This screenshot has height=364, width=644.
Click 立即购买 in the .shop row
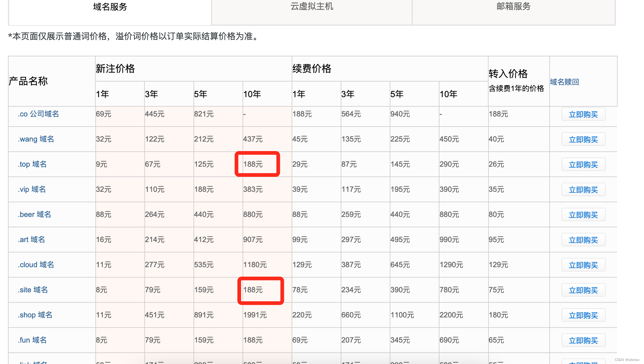point(583,315)
